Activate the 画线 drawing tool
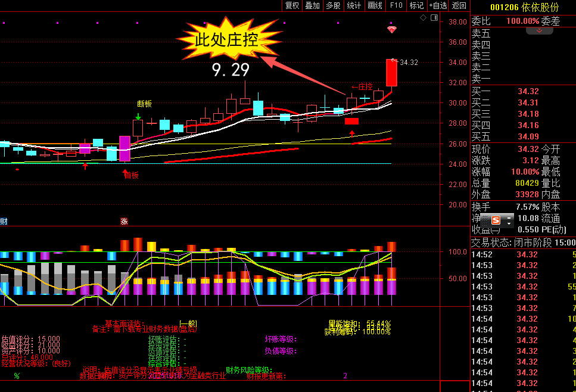The height and width of the screenshot is (392, 576). [375, 5]
